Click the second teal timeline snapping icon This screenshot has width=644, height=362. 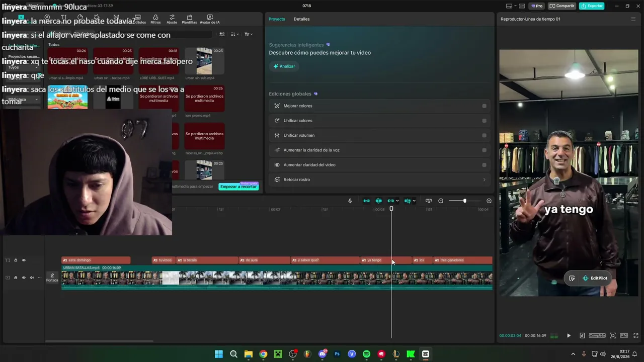click(378, 201)
